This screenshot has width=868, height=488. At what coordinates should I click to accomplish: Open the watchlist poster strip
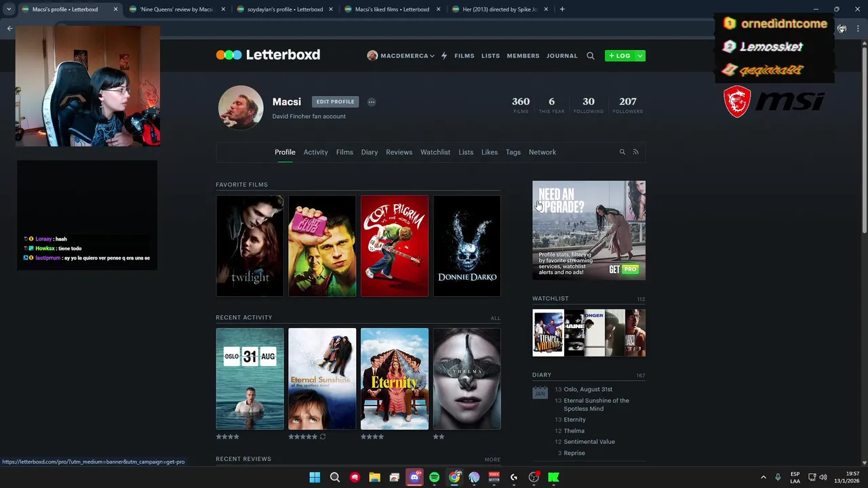pyautogui.click(x=589, y=333)
